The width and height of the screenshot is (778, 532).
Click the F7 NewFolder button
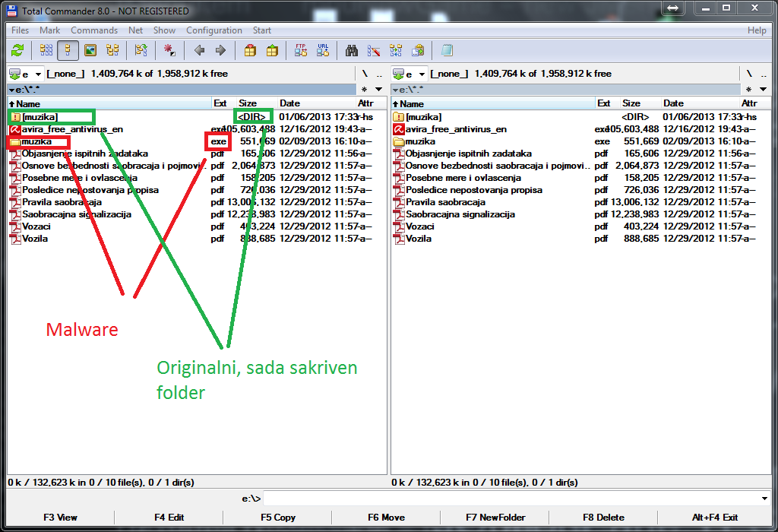point(495,517)
